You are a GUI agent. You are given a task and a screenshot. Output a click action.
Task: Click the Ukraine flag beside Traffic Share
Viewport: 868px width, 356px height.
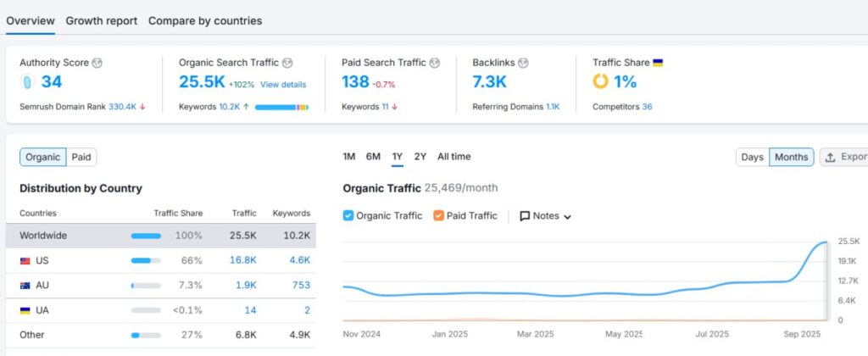pos(658,63)
